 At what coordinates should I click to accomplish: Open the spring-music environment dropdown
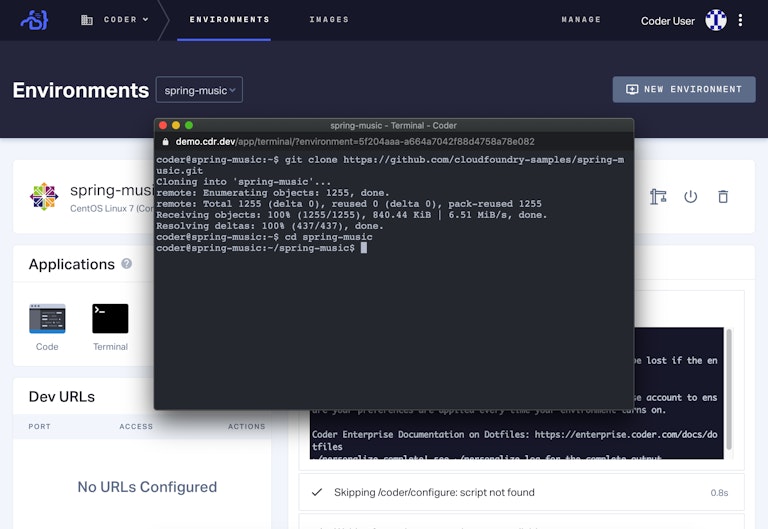point(199,90)
